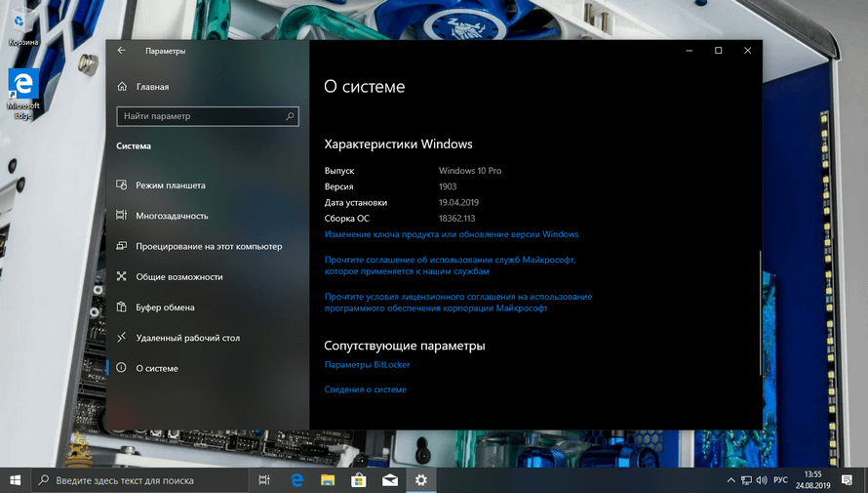This screenshot has width=868, height=493.
Task: Show hidden tray icons chevron
Action: coord(730,480)
